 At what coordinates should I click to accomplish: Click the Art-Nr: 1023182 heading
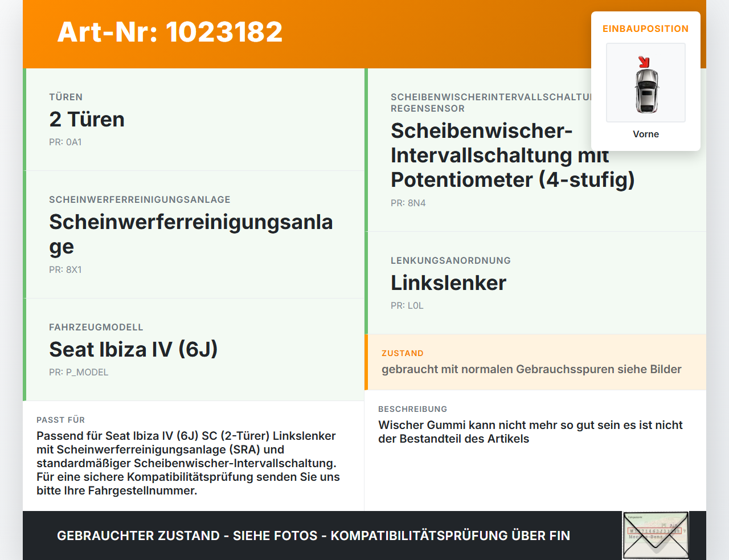(170, 32)
